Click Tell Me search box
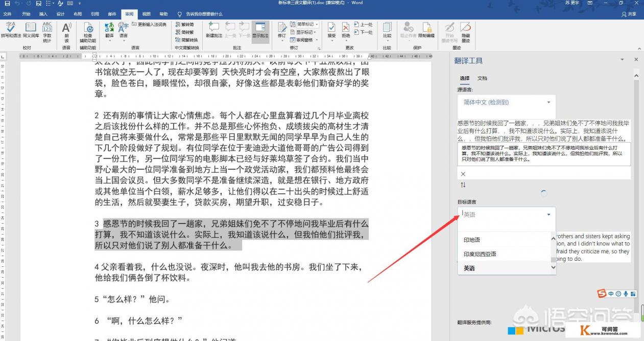 pos(200,14)
